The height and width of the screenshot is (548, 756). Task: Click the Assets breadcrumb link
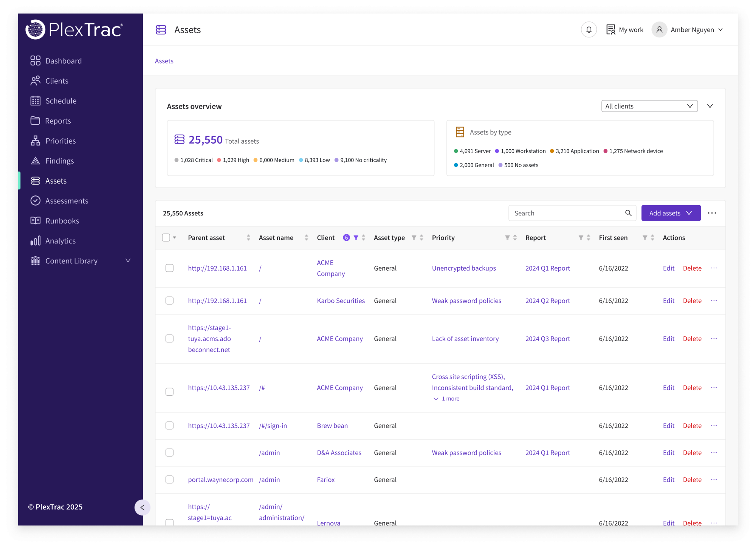164,61
